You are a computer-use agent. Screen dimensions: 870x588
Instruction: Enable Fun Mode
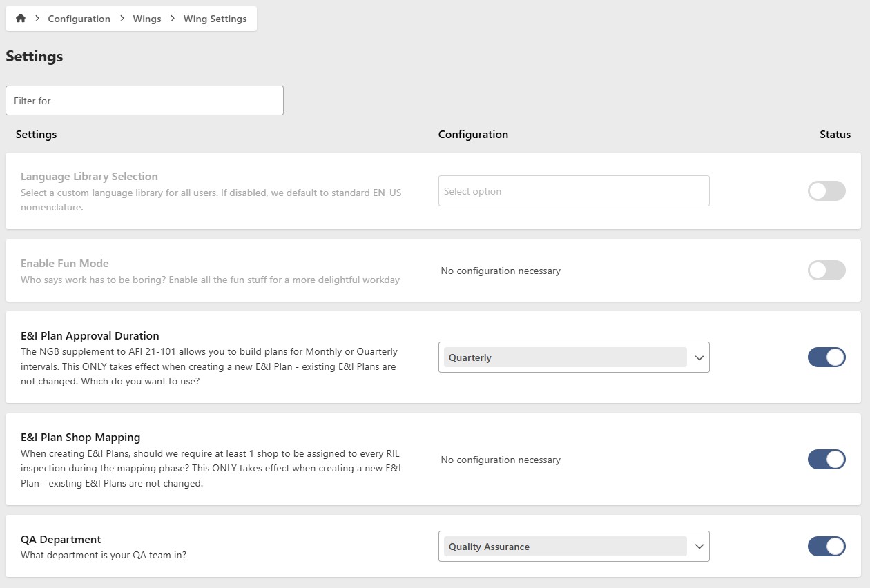click(826, 271)
